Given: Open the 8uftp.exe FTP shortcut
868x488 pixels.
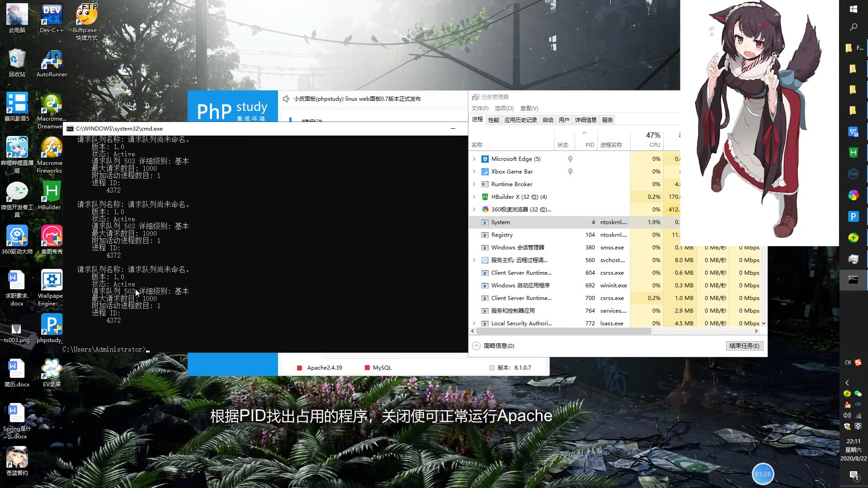Looking at the screenshot, I should (86, 22).
